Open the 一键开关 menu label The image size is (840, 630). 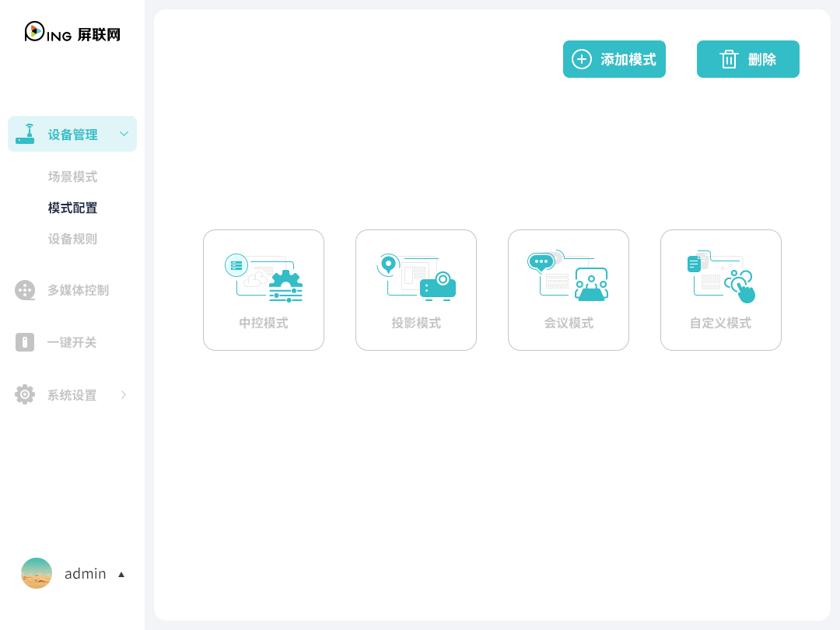click(x=72, y=342)
